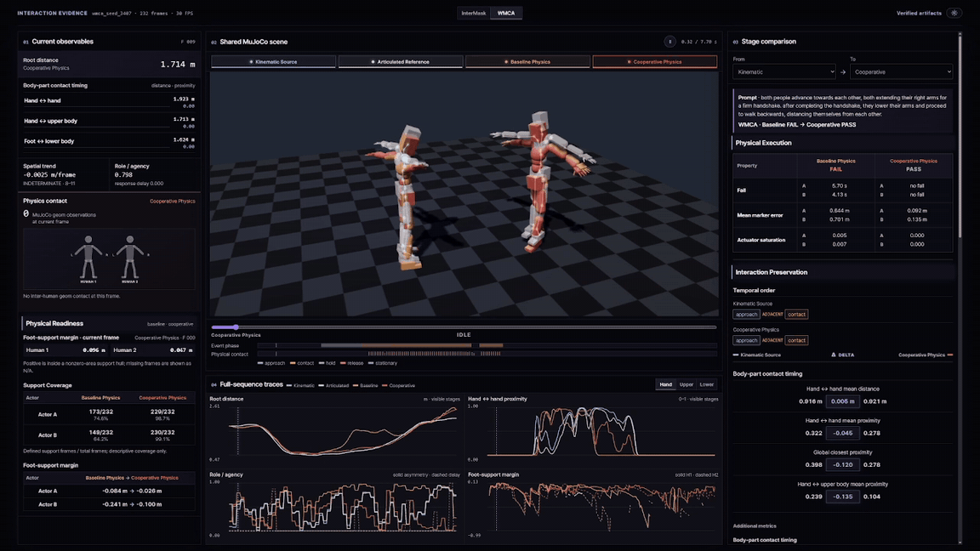Click the hold legend entry

(x=327, y=363)
